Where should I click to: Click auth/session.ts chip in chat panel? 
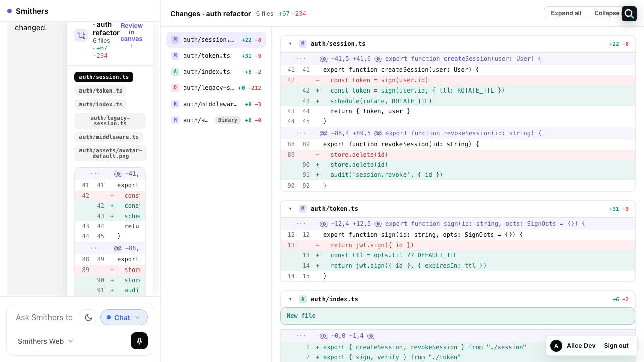(104, 77)
